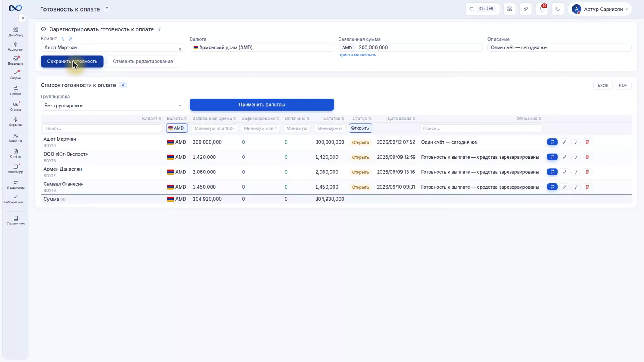This screenshot has height=362, width=644.
Task: Click the client Поиск filter field
Action: click(x=102, y=128)
